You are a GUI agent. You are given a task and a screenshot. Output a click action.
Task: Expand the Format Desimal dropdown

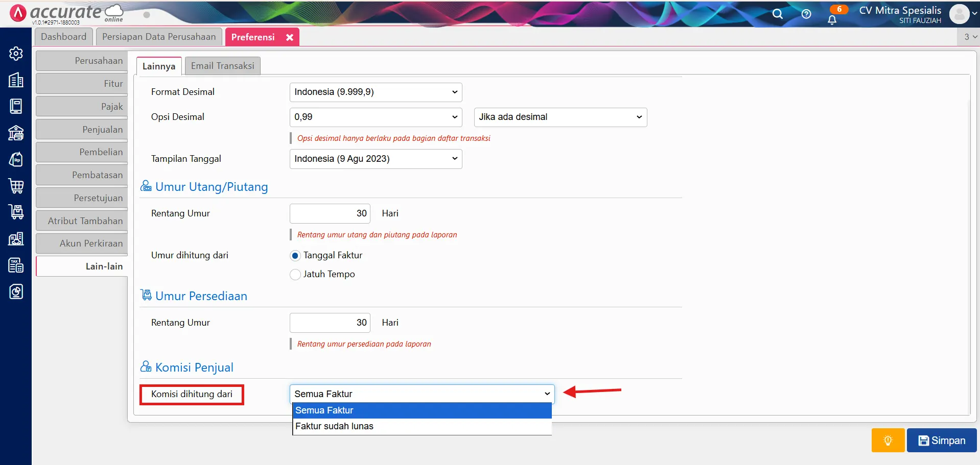(x=376, y=92)
